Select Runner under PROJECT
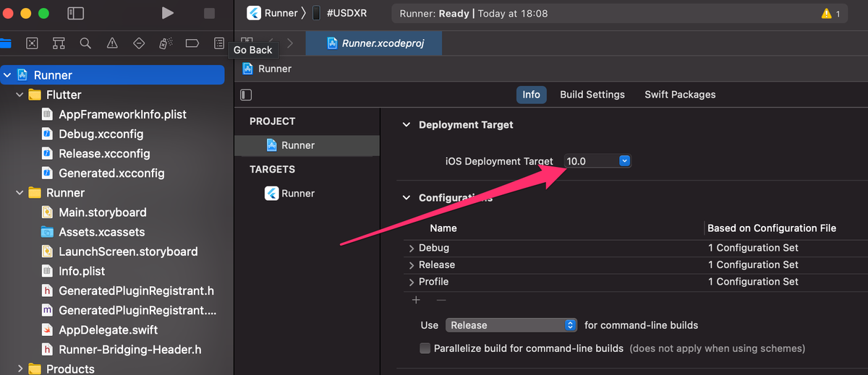Image resolution: width=868 pixels, height=375 pixels. tap(307, 145)
